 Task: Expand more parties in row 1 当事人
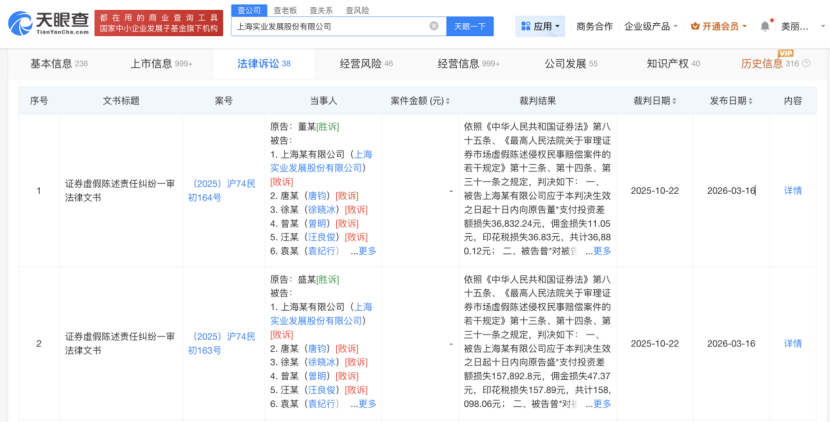367,250
